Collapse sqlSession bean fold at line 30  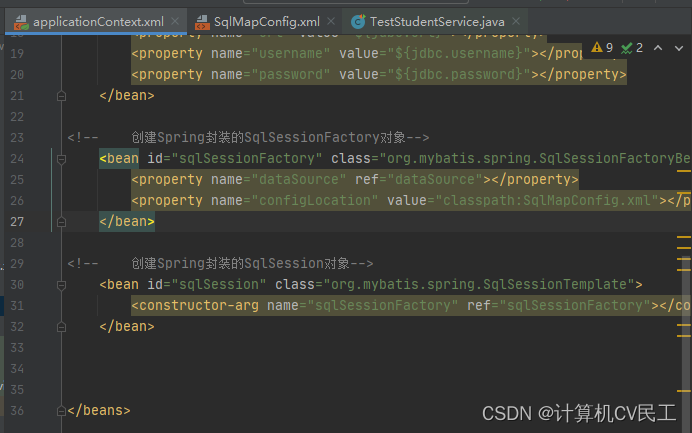click(61, 285)
